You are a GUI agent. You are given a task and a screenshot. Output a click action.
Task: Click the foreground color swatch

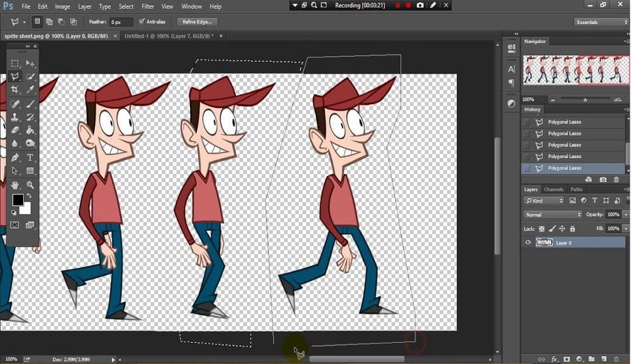click(x=18, y=200)
